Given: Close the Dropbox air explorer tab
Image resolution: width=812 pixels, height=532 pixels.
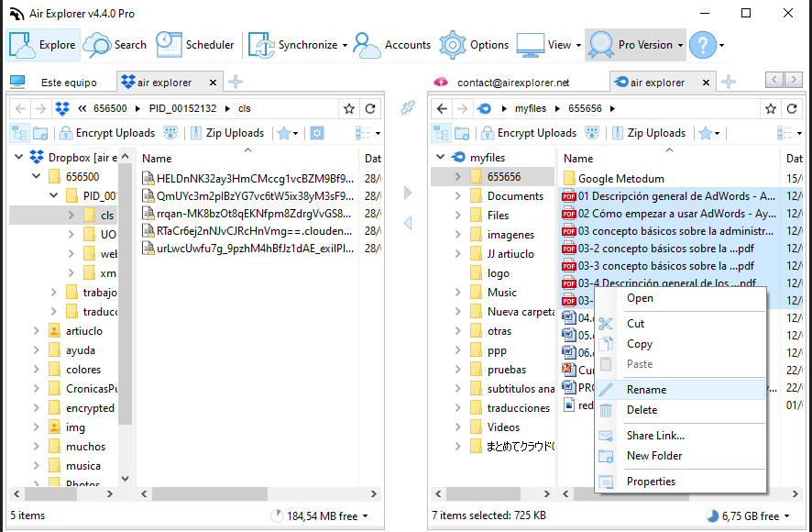Looking at the screenshot, I should click(213, 83).
